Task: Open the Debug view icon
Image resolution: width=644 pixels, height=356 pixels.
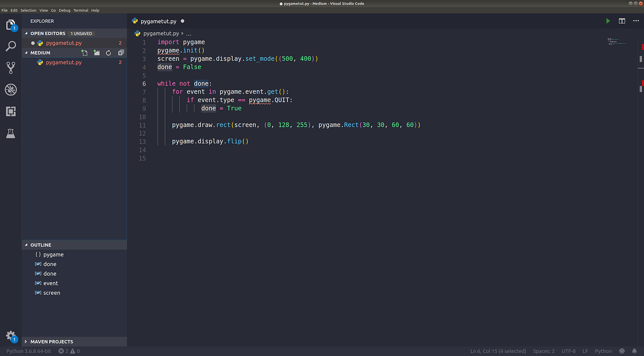Action: coord(10,90)
